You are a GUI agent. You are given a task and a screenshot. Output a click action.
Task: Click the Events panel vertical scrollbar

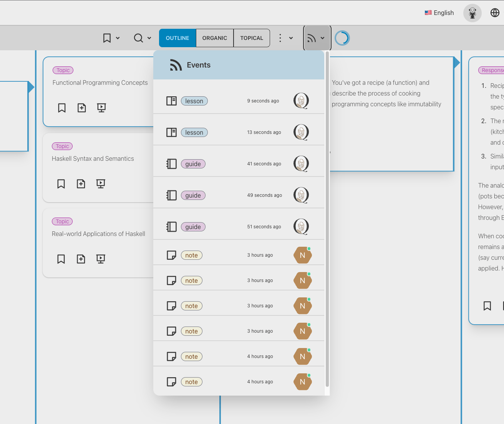(x=327, y=219)
